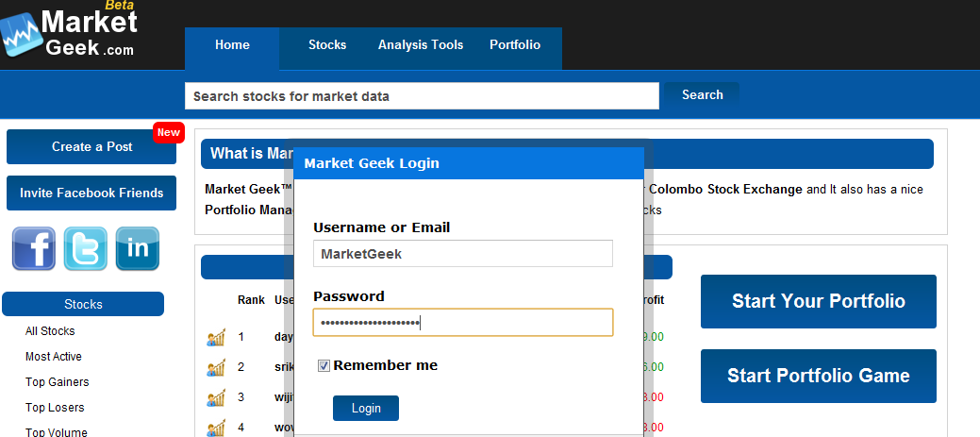980x437 pixels.
Task: Click Invite Facebook Friends button
Action: (91, 193)
